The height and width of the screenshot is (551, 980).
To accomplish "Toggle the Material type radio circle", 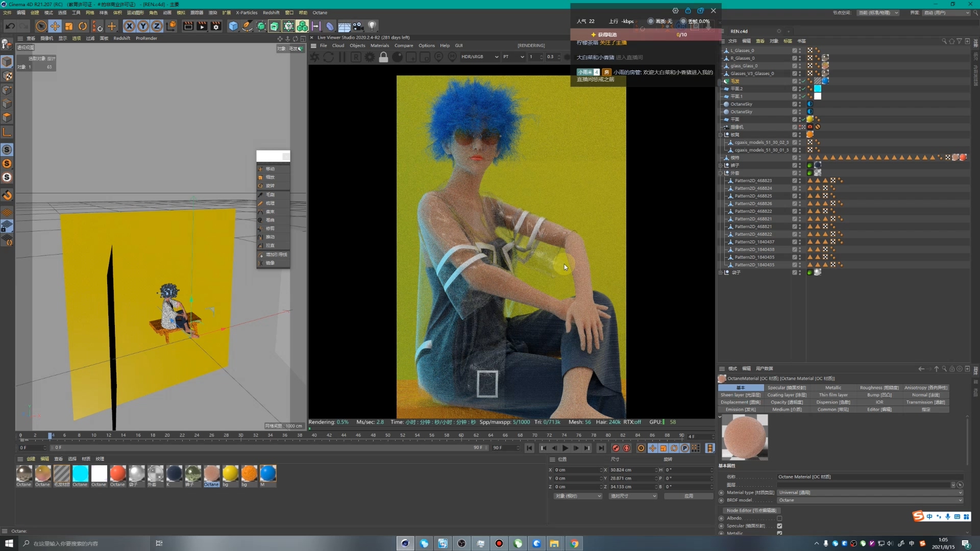I will 721,493.
